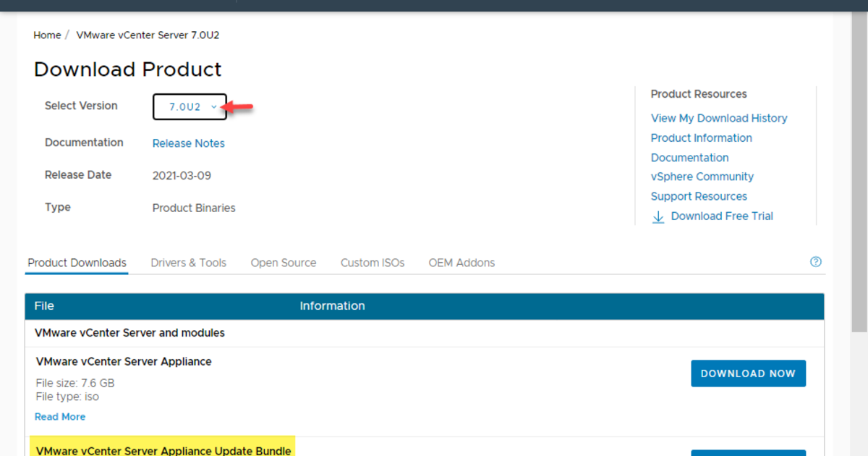Click the Download Free Trial arrow icon
868x456 pixels.
(658, 216)
